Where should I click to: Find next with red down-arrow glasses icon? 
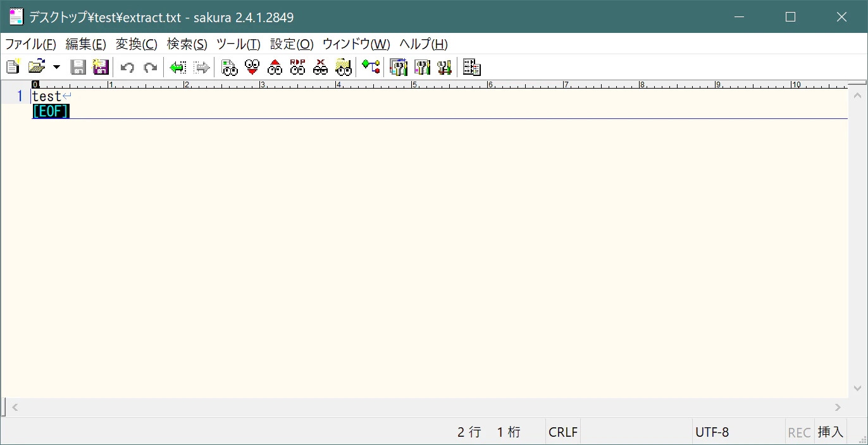coord(252,67)
